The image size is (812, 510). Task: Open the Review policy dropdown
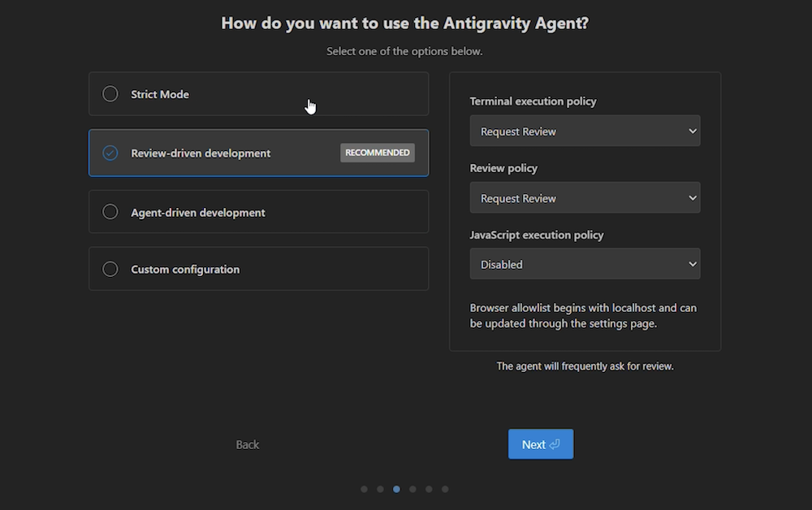585,197
